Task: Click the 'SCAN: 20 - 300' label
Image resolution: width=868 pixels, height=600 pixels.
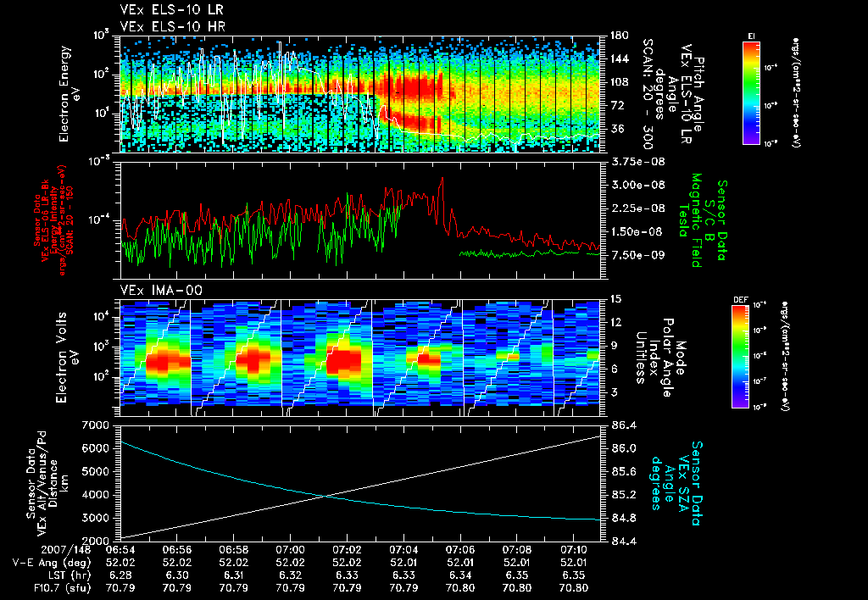Action: click(x=648, y=94)
